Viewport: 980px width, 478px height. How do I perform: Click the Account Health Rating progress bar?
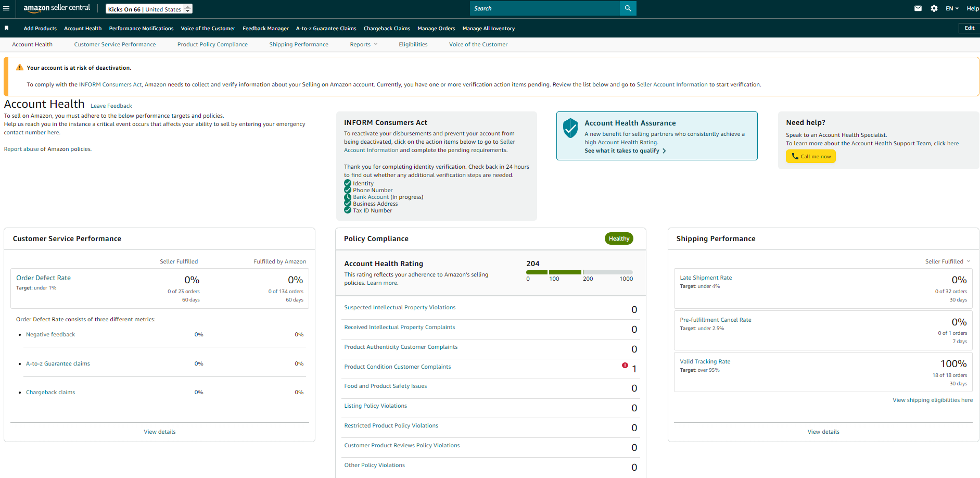tap(579, 272)
